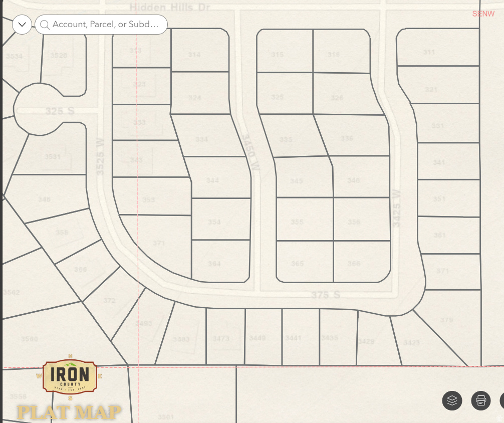Click the print map icon

click(481, 400)
